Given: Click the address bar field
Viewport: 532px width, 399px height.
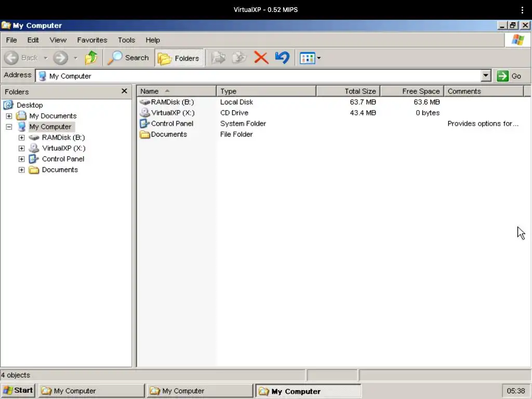Looking at the screenshot, I should click(x=258, y=76).
